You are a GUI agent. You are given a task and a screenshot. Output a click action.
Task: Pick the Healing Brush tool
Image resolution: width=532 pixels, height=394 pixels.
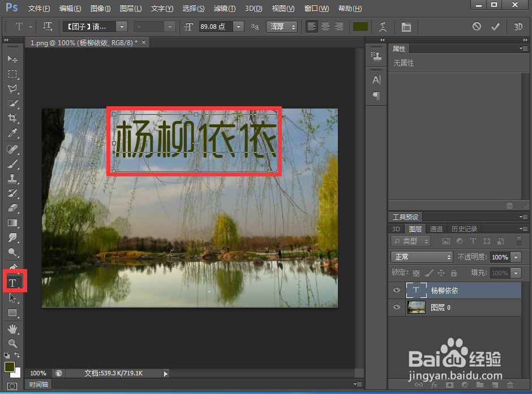point(13,149)
